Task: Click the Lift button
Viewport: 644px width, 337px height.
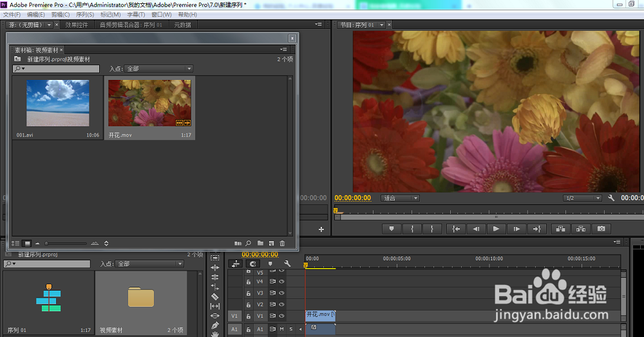Action: tap(561, 229)
